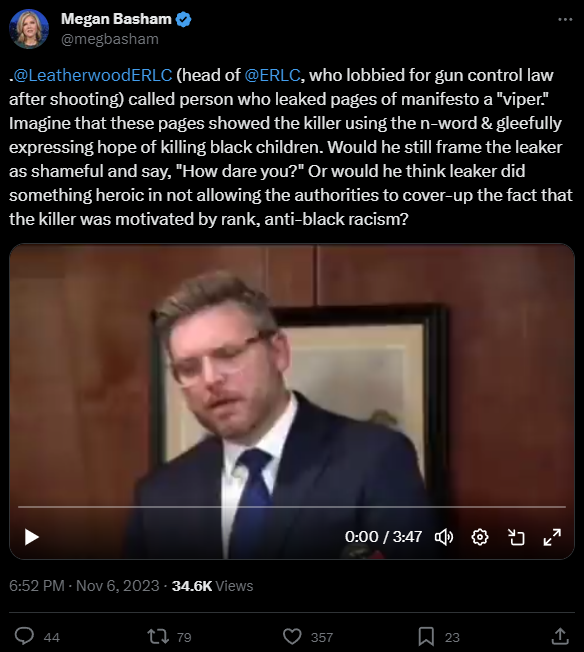The image size is (584, 652).
Task: Open Megan Basham display name profile
Action: coord(116,19)
